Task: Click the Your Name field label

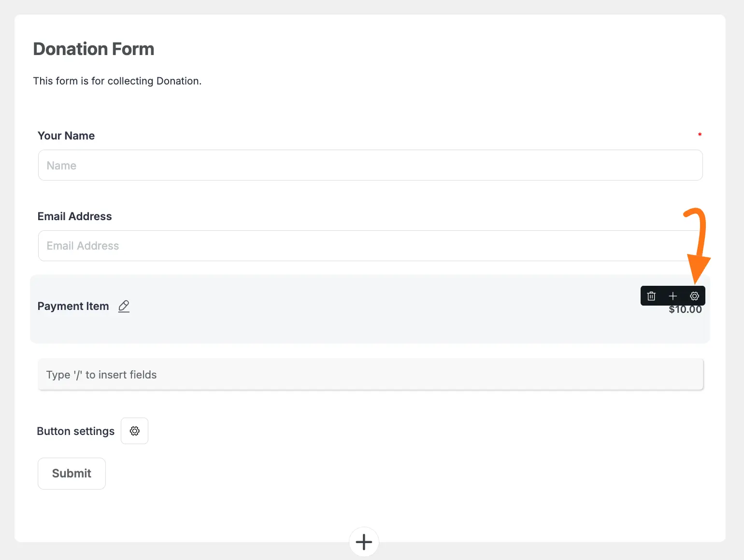Action: 66,136
